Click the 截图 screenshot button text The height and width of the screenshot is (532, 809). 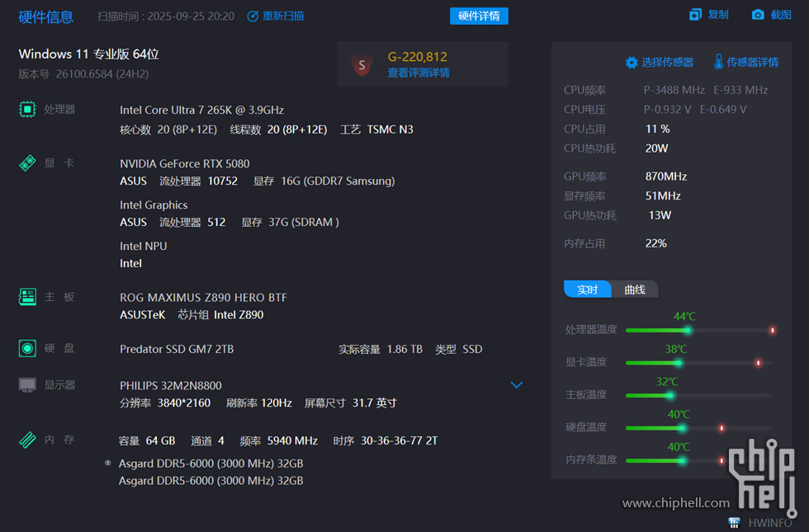point(781,15)
